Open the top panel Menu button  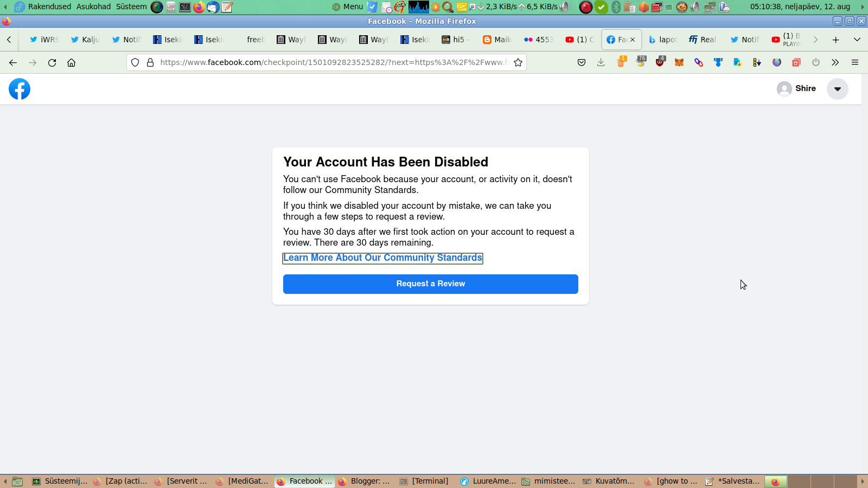pyautogui.click(x=348, y=7)
